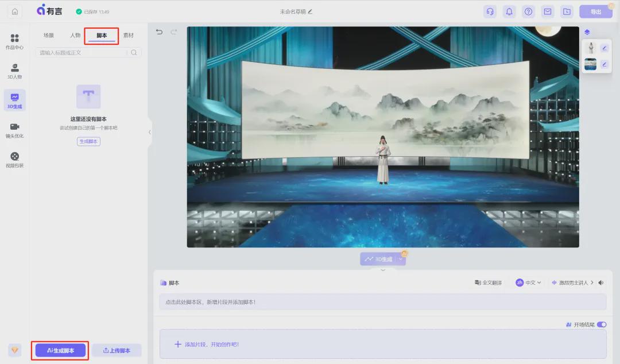
Task: Click the 上传脚本 upload script button
Action: click(x=117, y=350)
